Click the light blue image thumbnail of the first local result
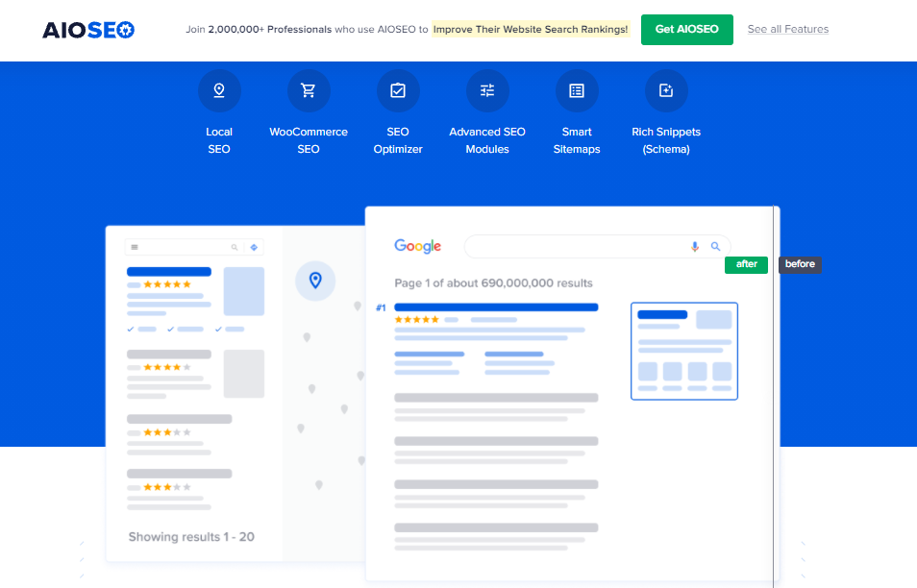Viewport: 917px width, 588px height. point(244,291)
